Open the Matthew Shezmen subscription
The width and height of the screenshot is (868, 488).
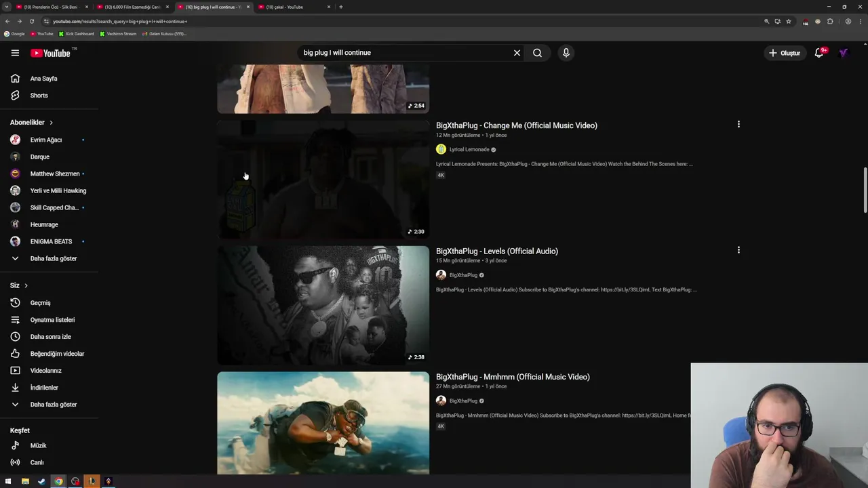(x=49, y=174)
